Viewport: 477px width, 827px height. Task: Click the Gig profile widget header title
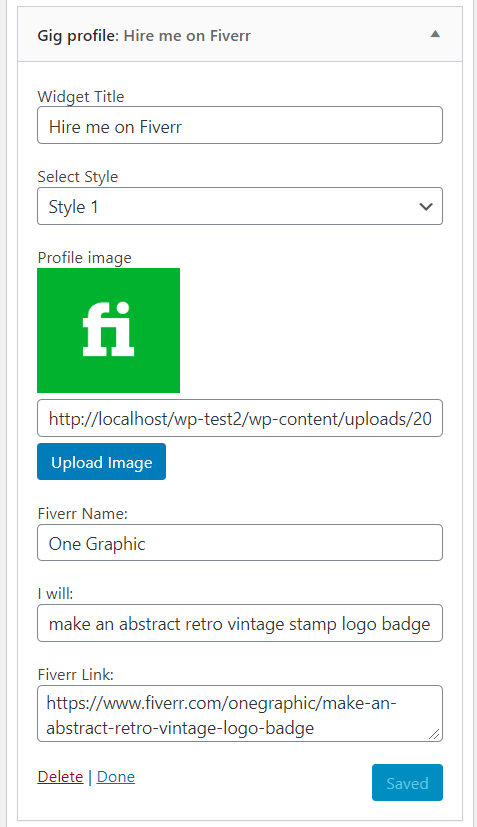click(144, 36)
